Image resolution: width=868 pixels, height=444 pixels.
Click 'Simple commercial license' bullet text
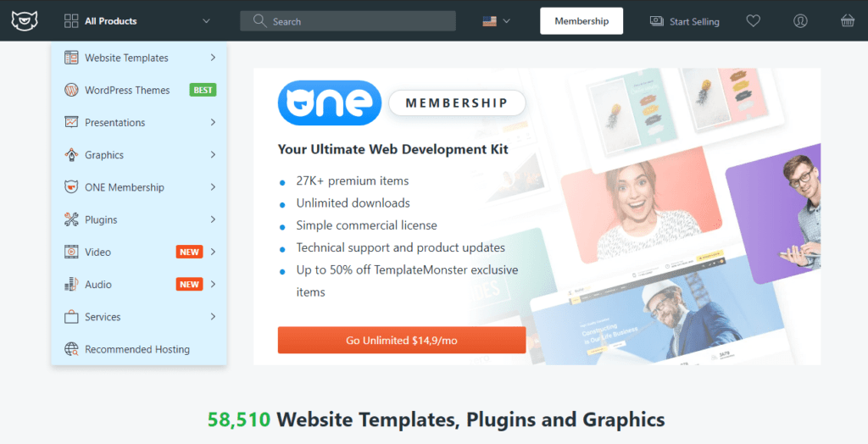(366, 225)
